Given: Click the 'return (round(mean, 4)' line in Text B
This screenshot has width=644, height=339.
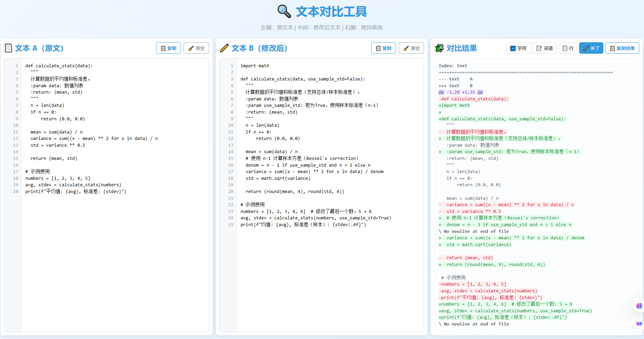Looking at the screenshot, I should point(295,192).
